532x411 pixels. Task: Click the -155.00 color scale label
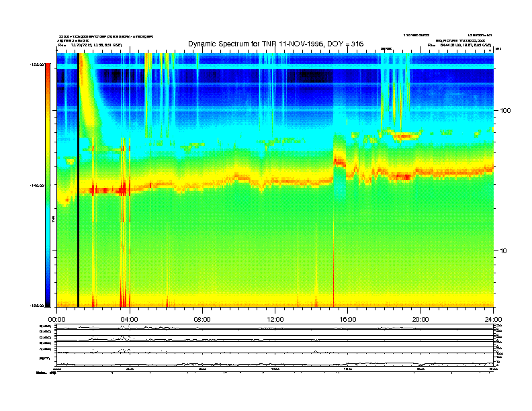point(37,306)
